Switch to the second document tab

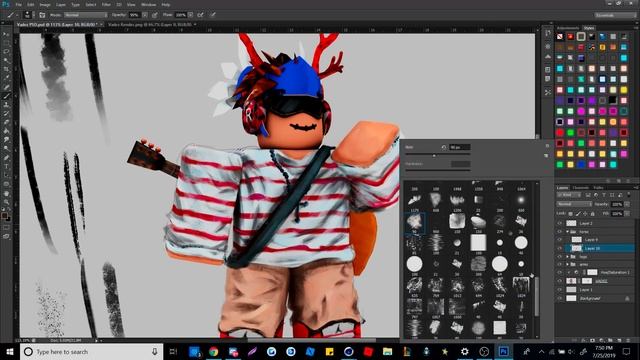coord(149,25)
